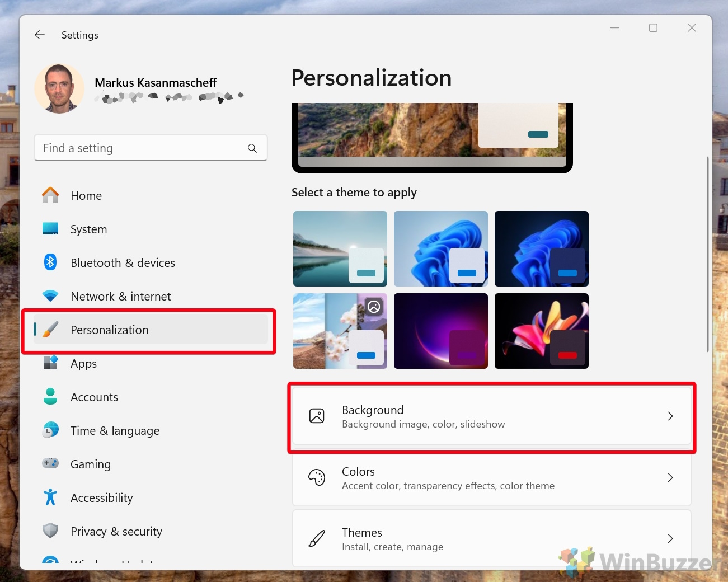
Task: Click the Apps squares icon
Action: [x=50, y=363]
